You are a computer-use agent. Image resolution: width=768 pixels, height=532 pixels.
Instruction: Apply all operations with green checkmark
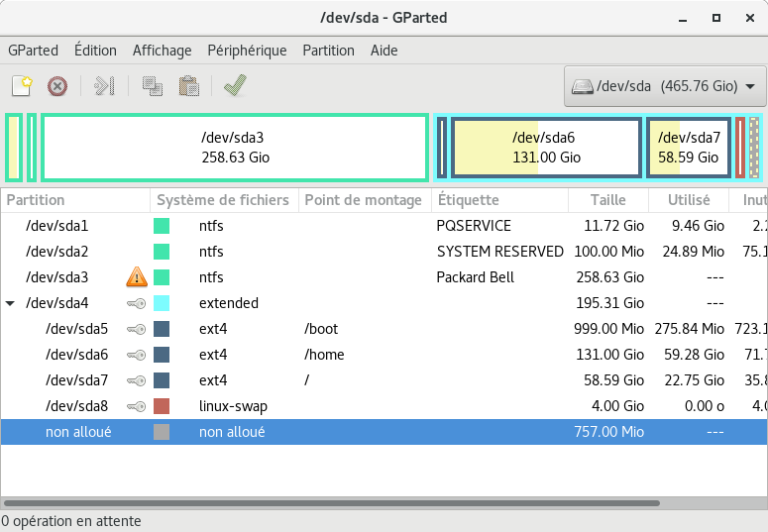(x=235, y=86)
